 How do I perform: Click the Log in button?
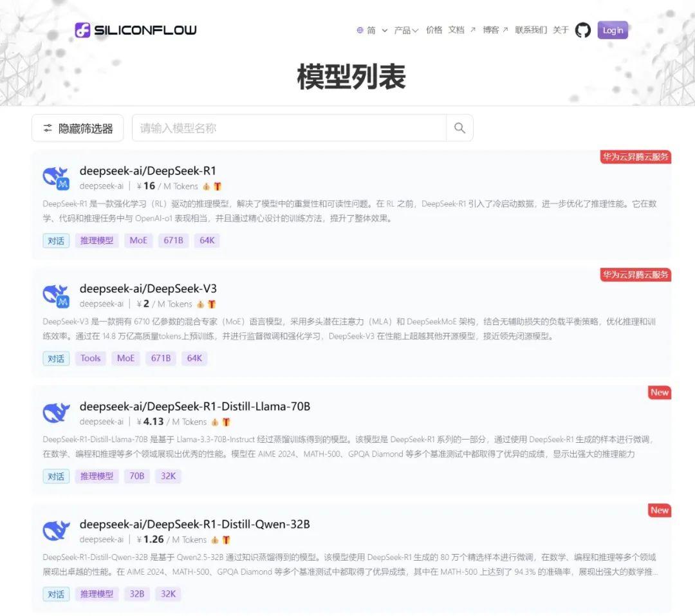click(612, 30)
